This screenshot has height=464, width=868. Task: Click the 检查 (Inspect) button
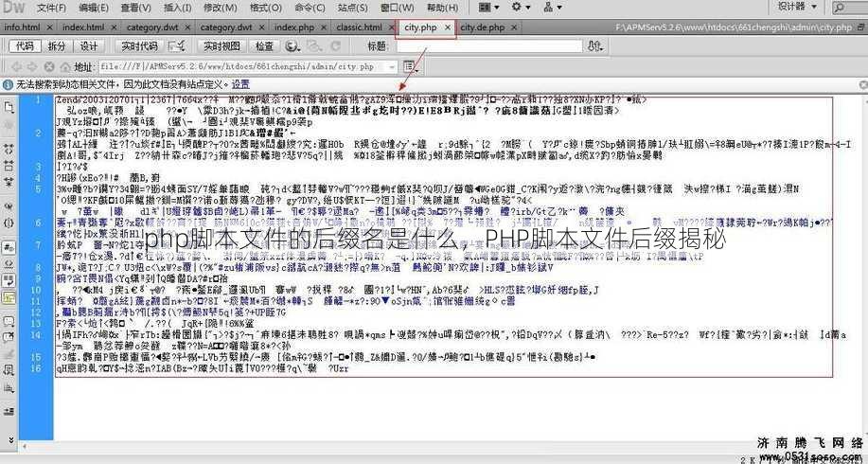(x=265, y=46)
